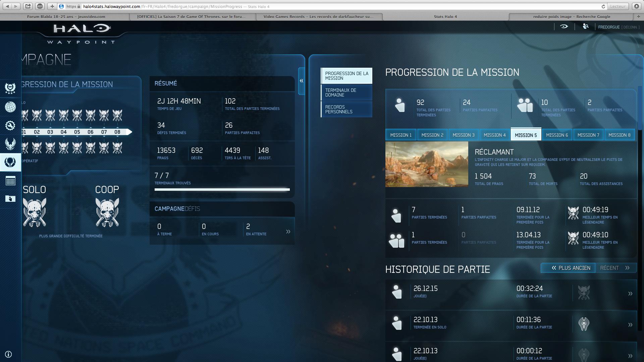Screen dimensions: 644x362
Task: Open the top career rank sidebar icon
Action: (10, 88)
